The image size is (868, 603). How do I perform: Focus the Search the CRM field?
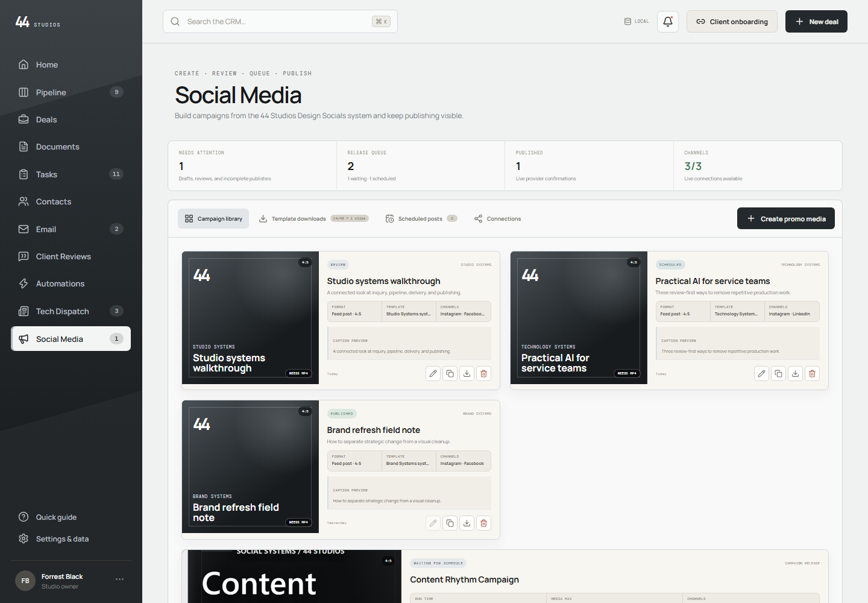coord(280,22)
